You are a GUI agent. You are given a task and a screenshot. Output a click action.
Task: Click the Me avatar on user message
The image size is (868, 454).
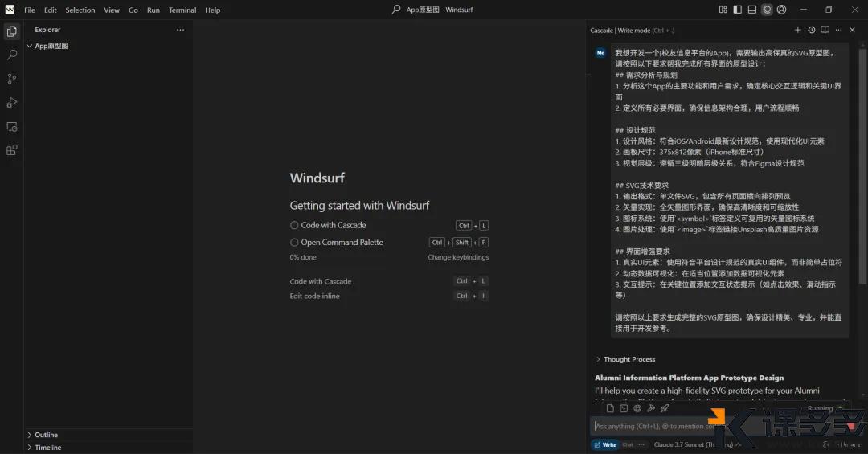[x=600, y=52]
